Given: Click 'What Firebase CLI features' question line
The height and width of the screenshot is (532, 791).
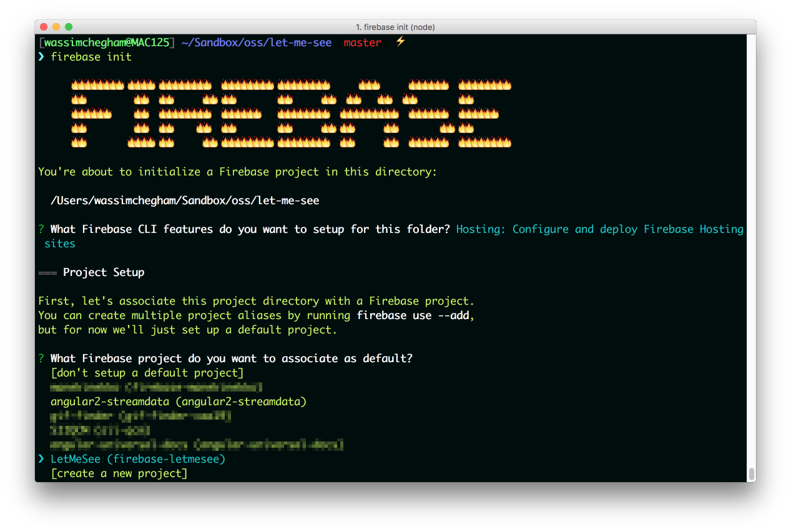Looking at the screenshot, I should coord(250,229).
